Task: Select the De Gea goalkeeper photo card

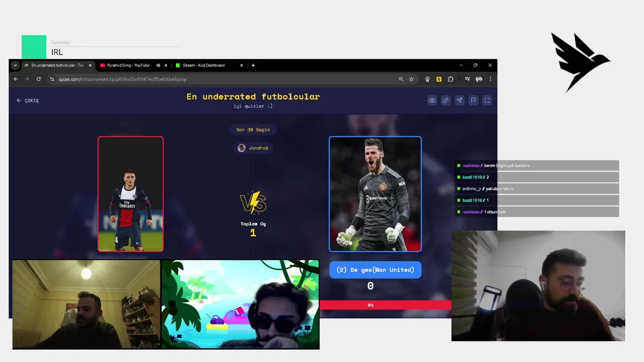Action: pyautogui.click(x=375, y=194)
